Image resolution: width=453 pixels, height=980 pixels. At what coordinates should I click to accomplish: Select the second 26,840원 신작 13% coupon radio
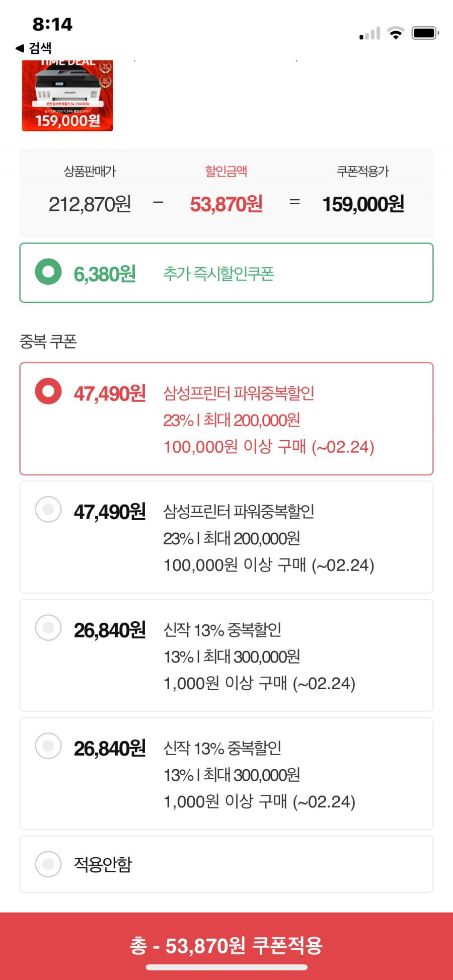point(48,746)
